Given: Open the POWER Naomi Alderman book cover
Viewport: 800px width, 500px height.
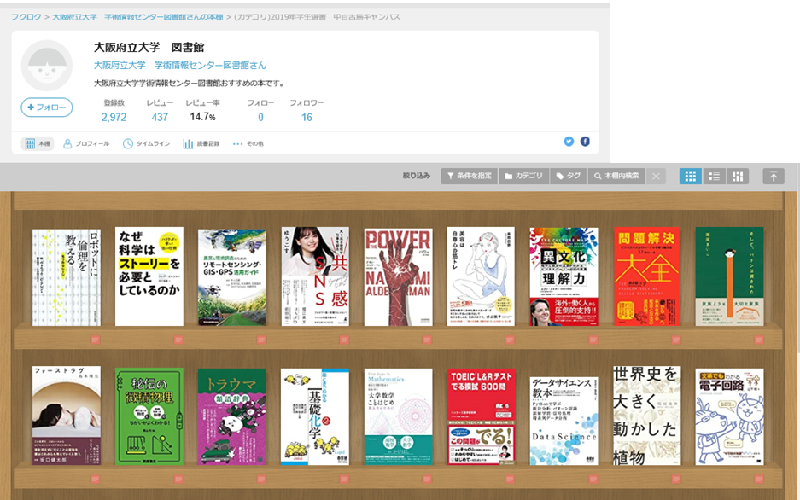Looking at the screenshot, I should click(x=398, y=277).
